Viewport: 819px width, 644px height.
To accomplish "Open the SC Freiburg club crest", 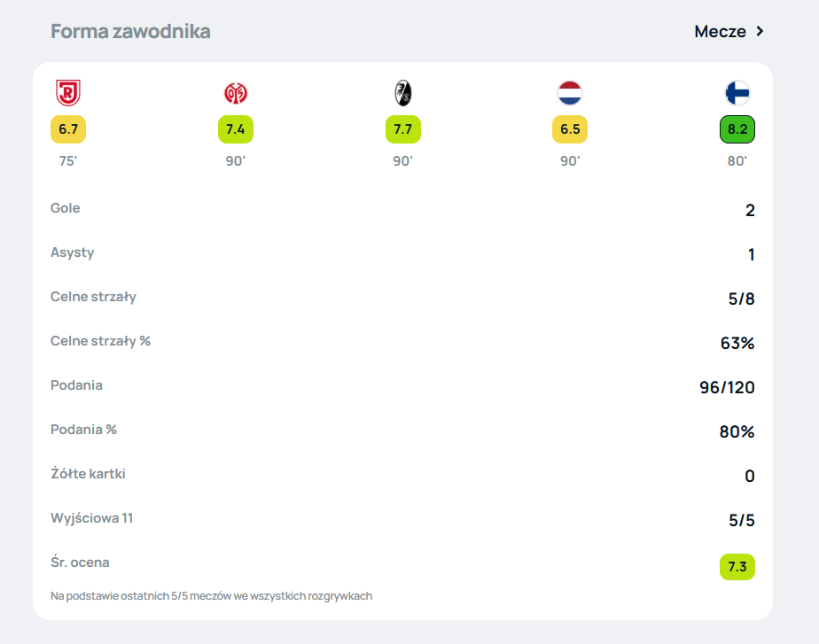I will 402,93.
